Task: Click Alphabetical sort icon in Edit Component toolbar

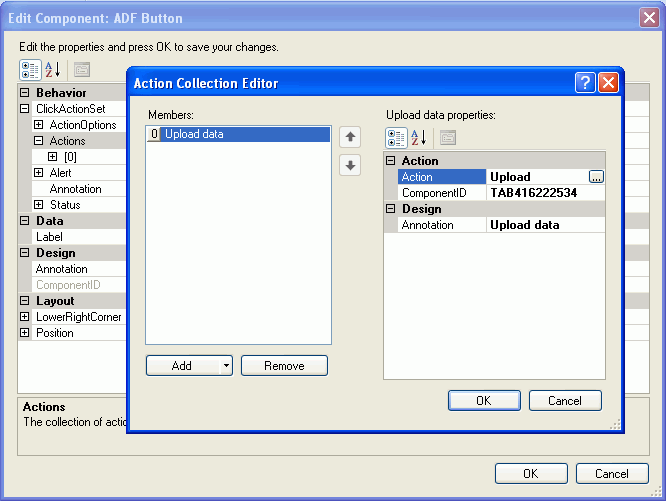Action: tap(53, 70)
